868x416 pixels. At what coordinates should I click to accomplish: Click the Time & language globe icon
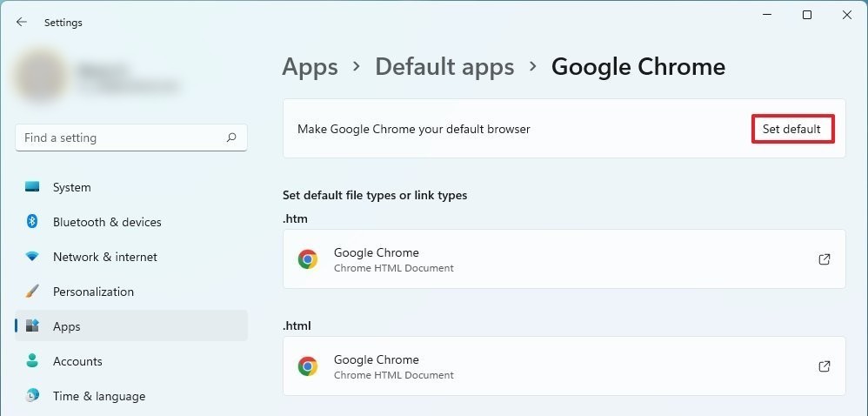click(32, 395)
